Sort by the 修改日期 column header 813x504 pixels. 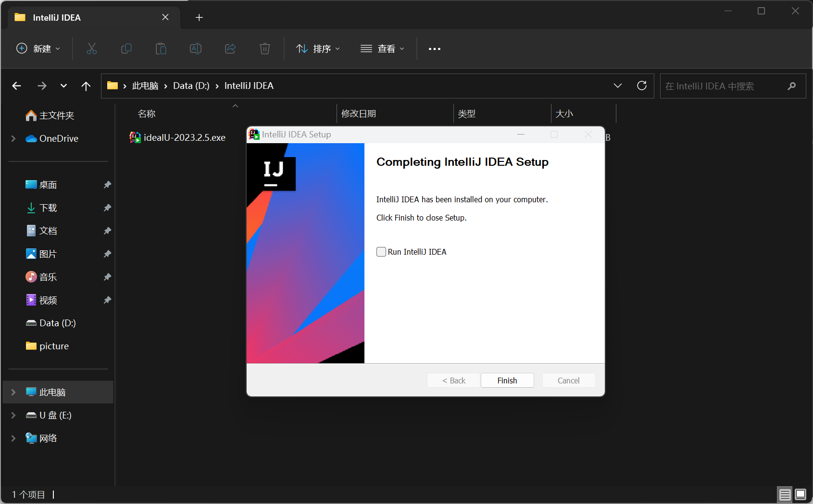click(359, 114)
